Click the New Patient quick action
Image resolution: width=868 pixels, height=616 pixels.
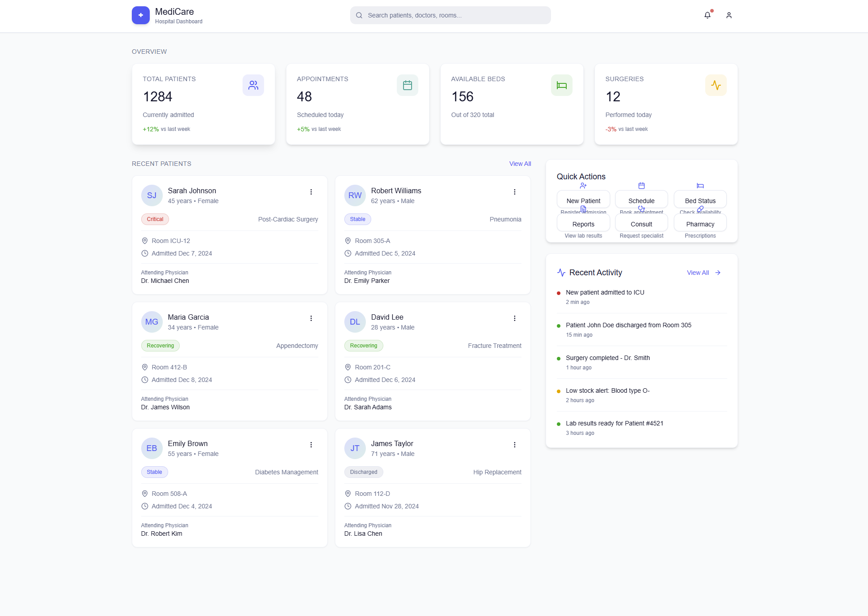coord(583,200)
